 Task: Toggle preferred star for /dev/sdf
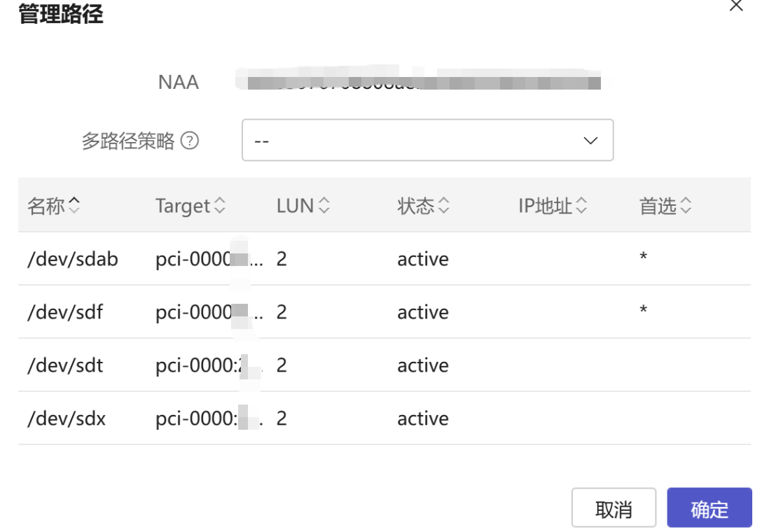643,310
